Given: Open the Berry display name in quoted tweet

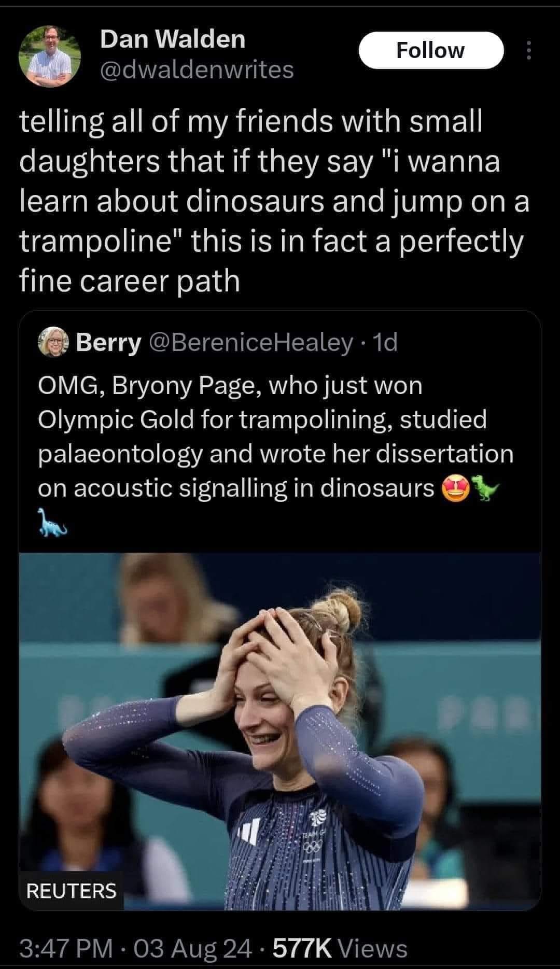Looking at the screenshot, I should (108, 343).
